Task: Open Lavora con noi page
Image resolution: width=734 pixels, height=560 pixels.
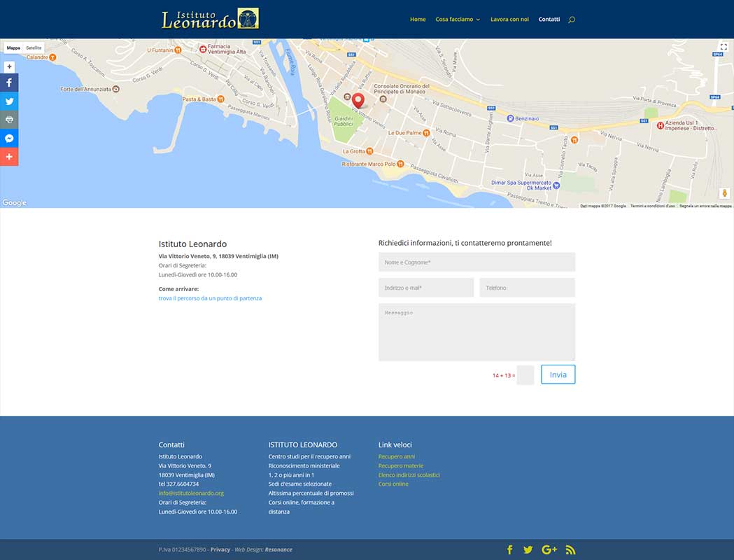Action: tap(509, 19)
